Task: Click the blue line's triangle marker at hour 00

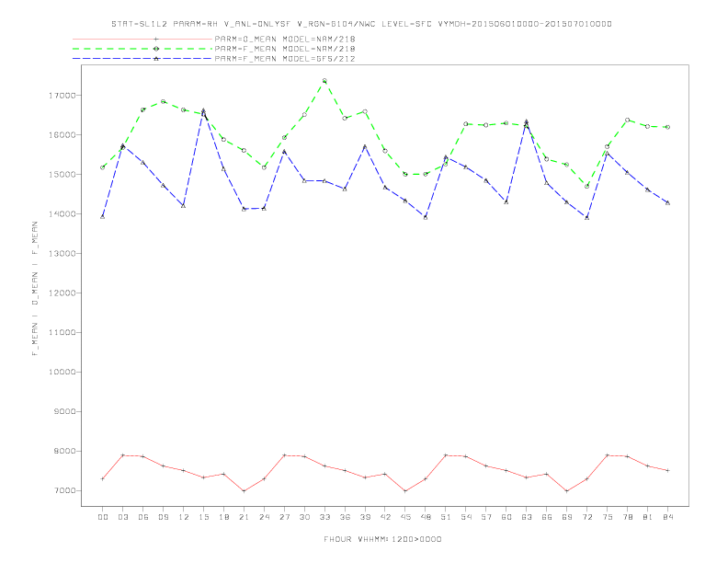Action: pos(103,216)
